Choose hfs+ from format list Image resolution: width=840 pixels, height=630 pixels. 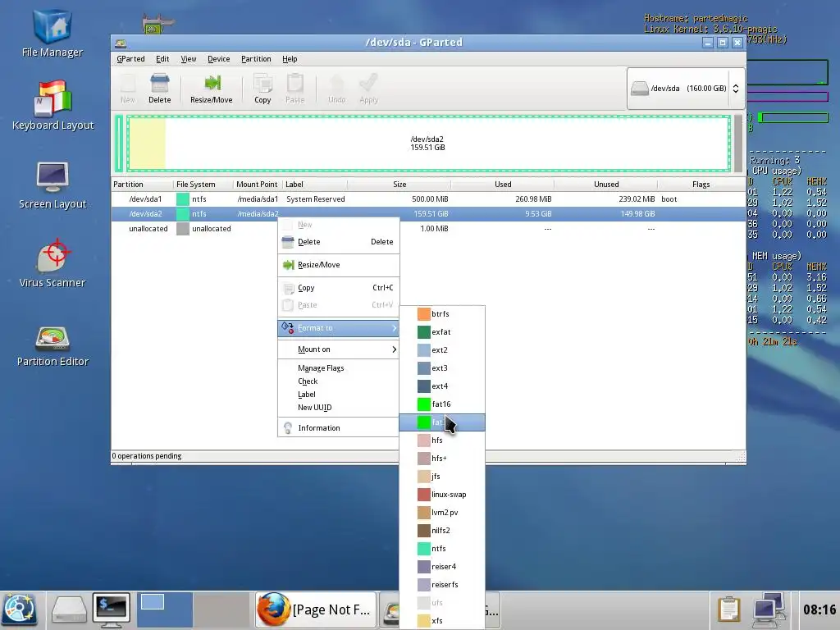click(442, 458)
